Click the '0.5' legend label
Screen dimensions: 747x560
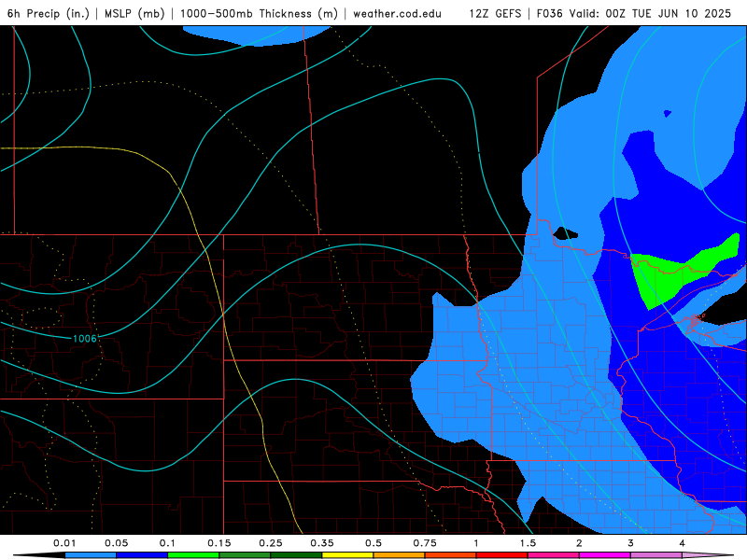point(373,543)
